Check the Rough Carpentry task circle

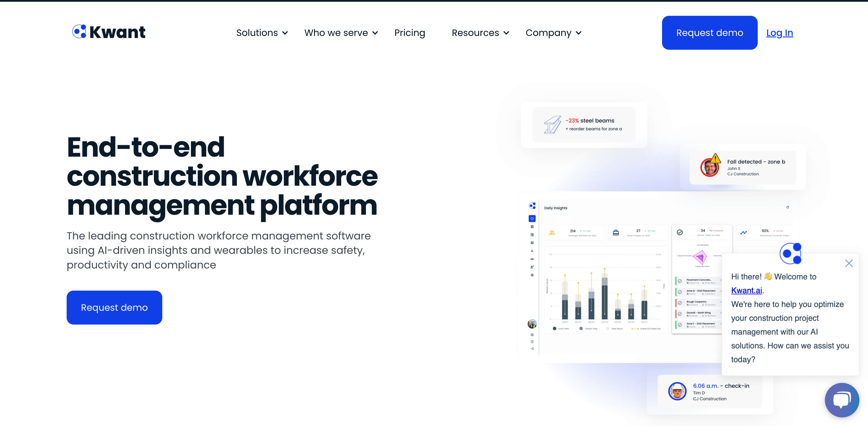680,303
